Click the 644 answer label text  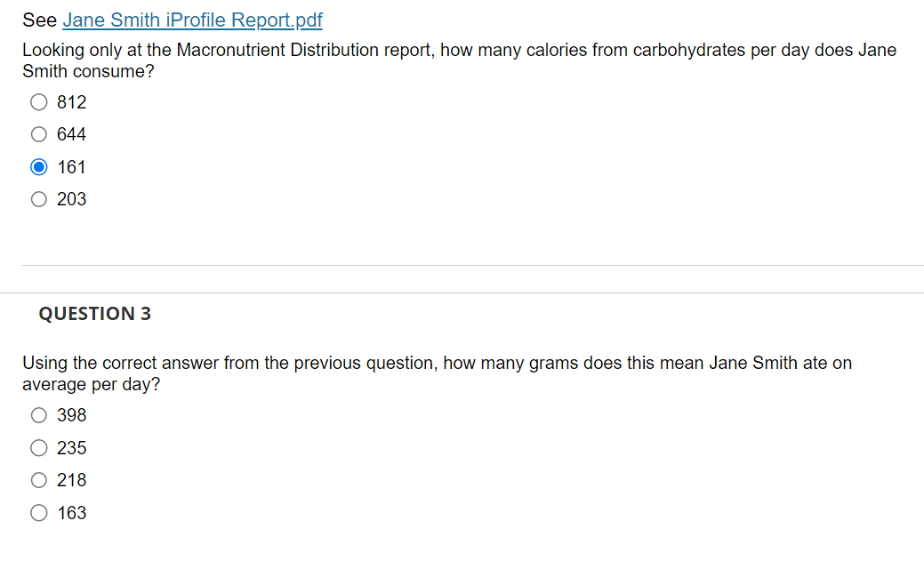tap(70, 134)
